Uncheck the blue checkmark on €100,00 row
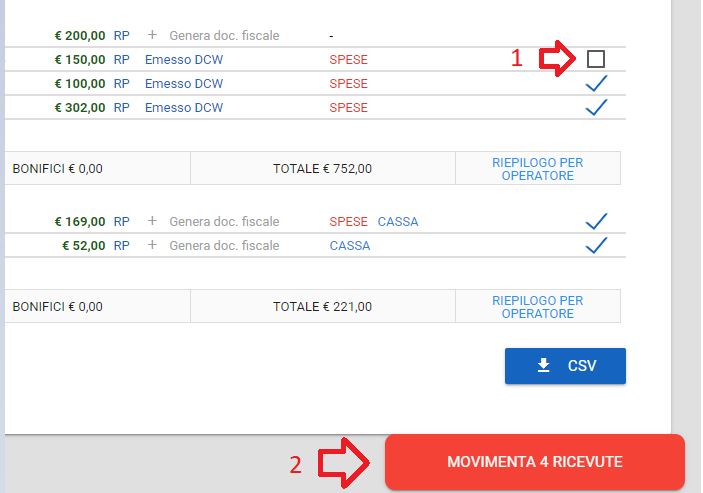The image size is (703, 493). coord(596,83)
